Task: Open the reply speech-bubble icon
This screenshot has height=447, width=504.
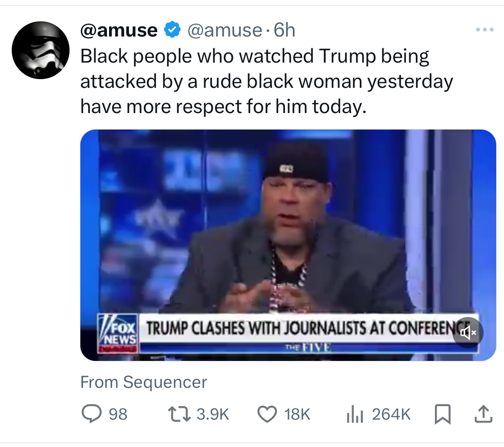Action: [92, 414]
